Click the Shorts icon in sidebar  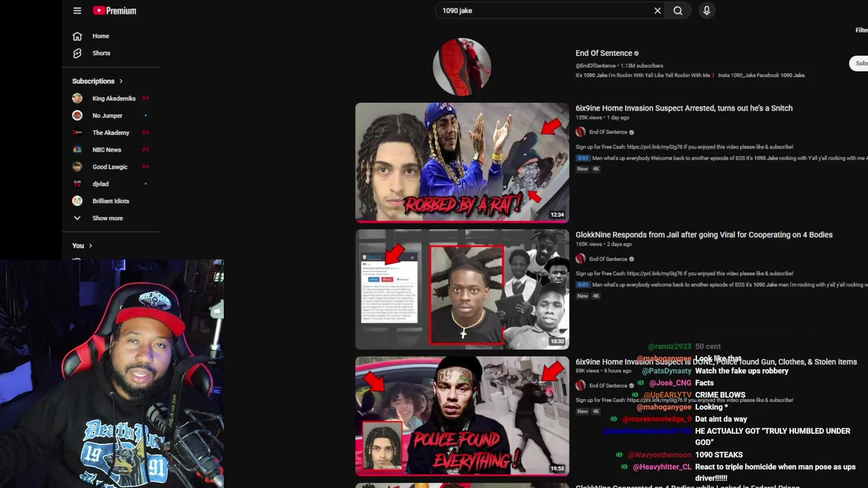click(x=77, y=53)
